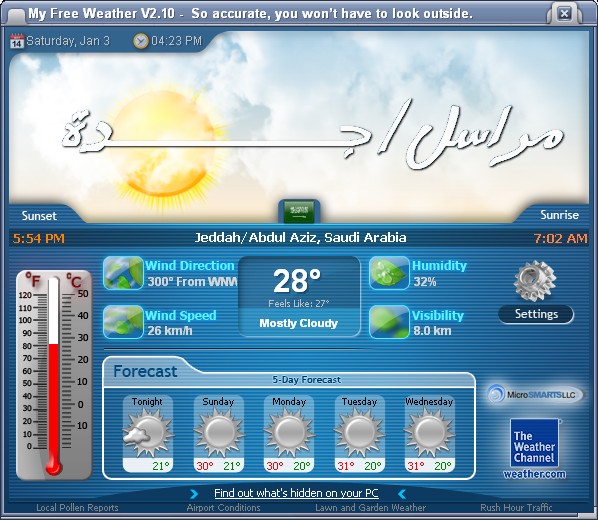Open Airport Conditions link
The height and width of the screenshot is (520, 598).
pos(223,508)
